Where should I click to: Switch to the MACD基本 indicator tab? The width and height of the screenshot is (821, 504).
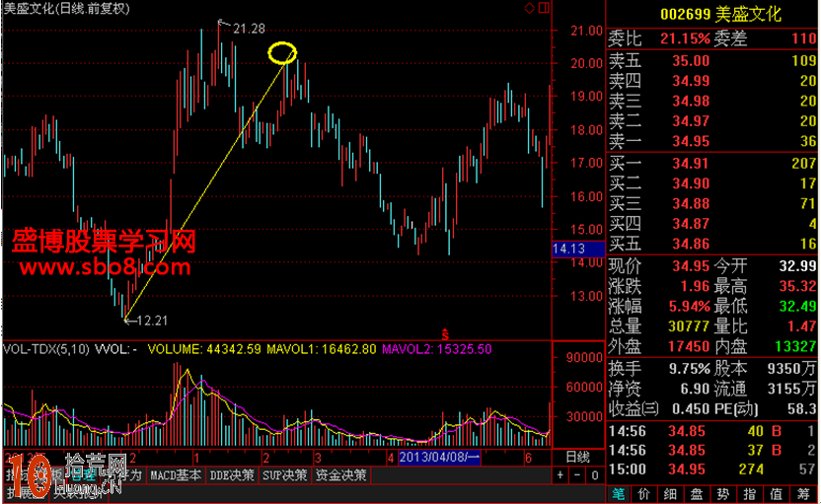point(176,475)
